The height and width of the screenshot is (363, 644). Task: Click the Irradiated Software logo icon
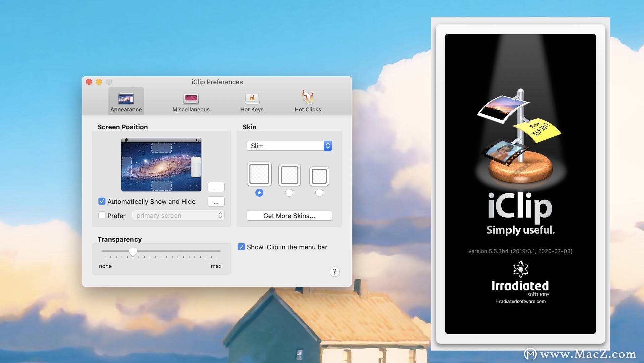tap(520, 268)
